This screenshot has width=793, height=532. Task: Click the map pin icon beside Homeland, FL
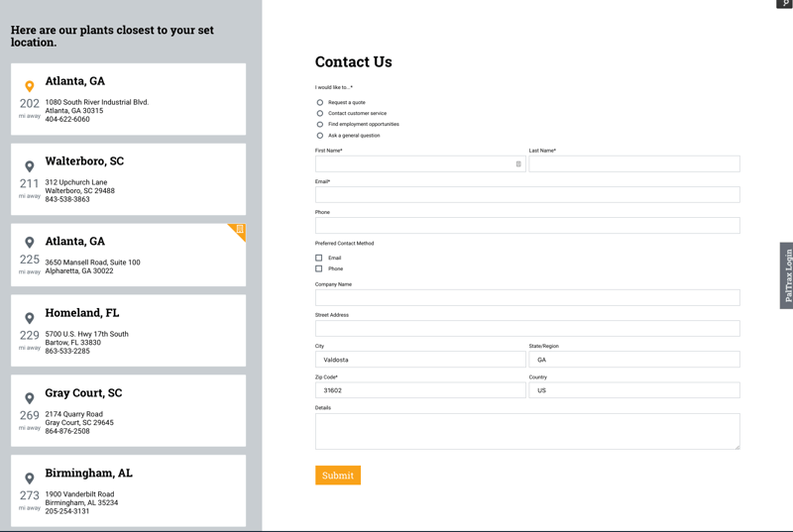click(x=30, y=318)
